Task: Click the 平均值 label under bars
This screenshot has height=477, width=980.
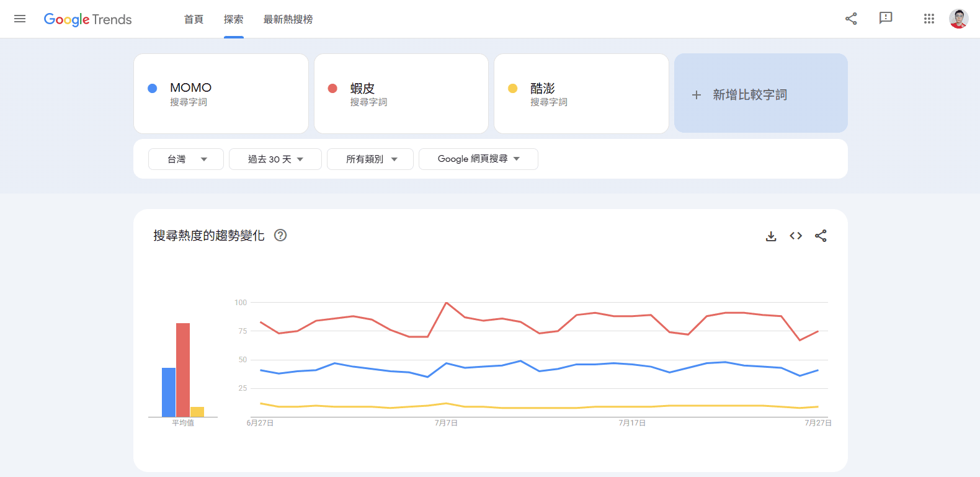Action: click(183, 423)
